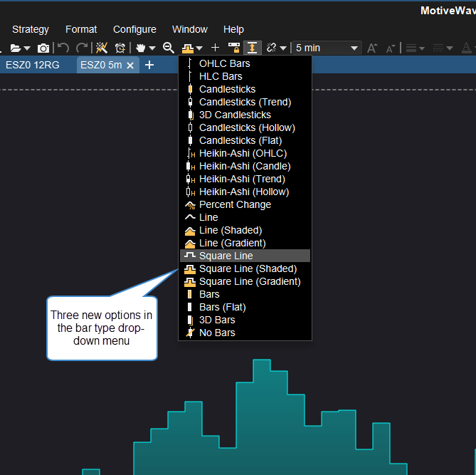Click the camera screenshot icon
Viewport: 476px width, 475px height.
pos(43,48)
